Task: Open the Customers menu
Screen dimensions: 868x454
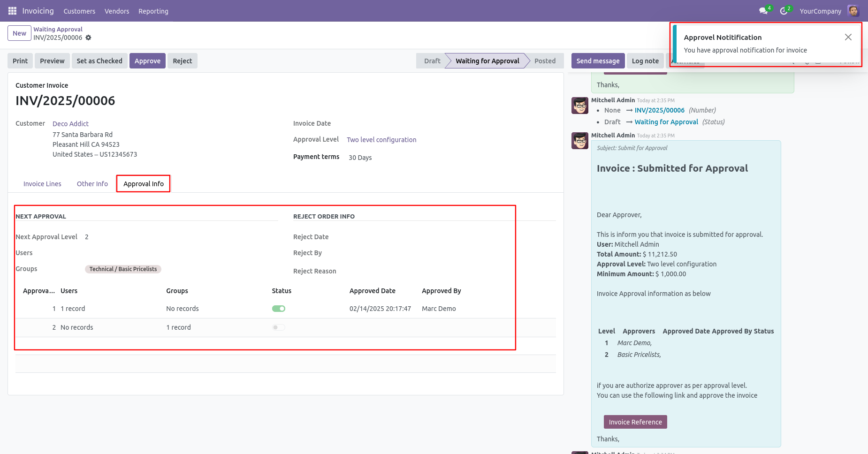Action: pos(79,11)
